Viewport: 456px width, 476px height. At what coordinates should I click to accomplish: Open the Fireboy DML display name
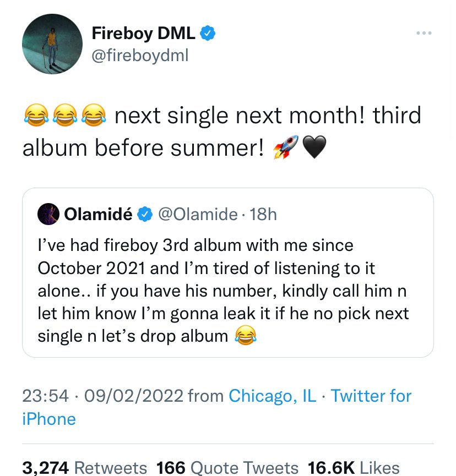click(x=143, y=34)
